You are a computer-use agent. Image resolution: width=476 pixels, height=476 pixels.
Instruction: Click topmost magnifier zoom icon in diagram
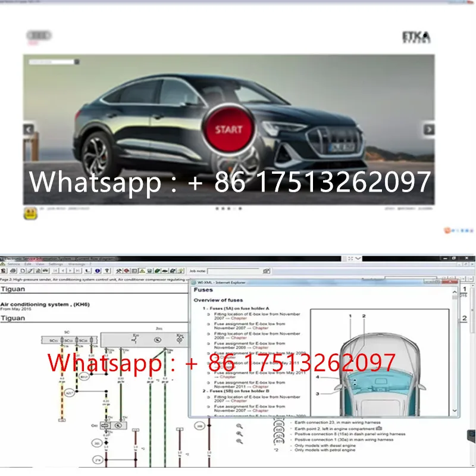(239, 427)
